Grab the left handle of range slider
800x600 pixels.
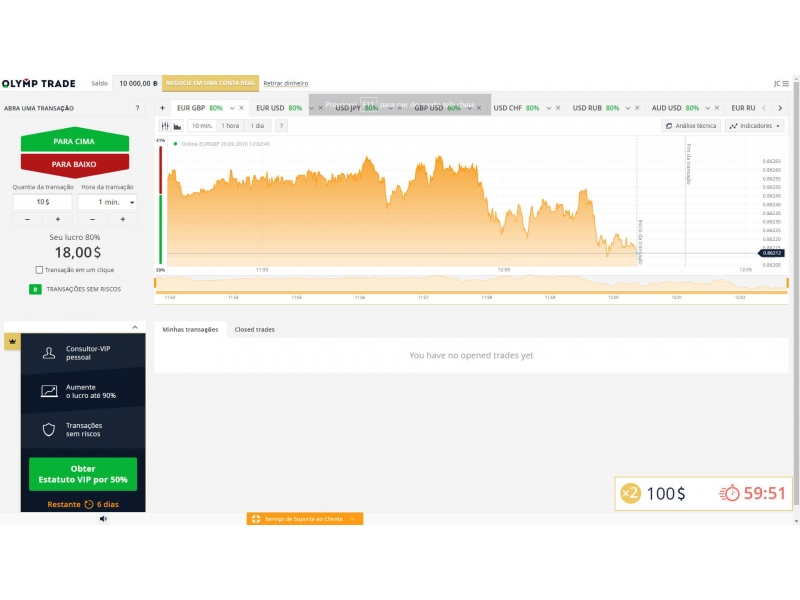click(155, 283)
